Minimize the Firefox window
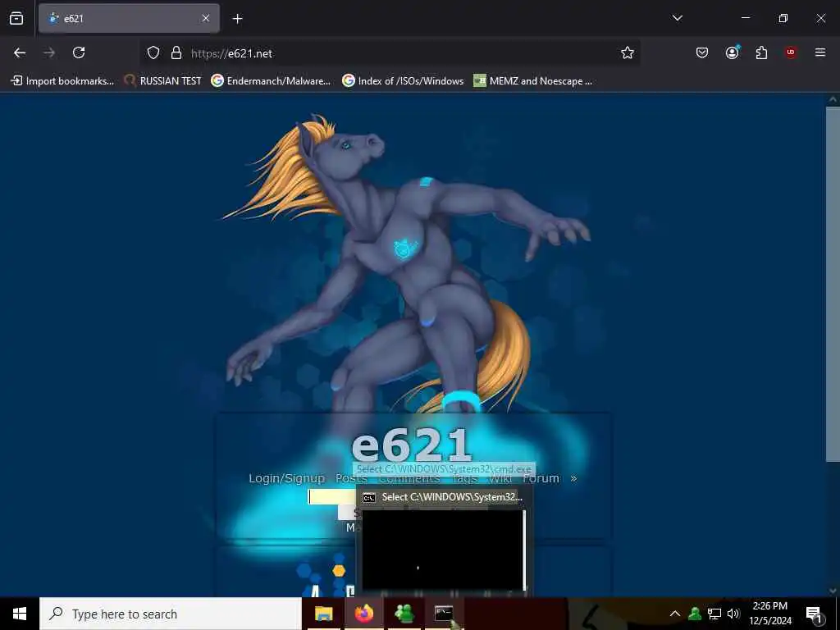Image resolution: width=840 pixels, height=630 pixels. 745,18
